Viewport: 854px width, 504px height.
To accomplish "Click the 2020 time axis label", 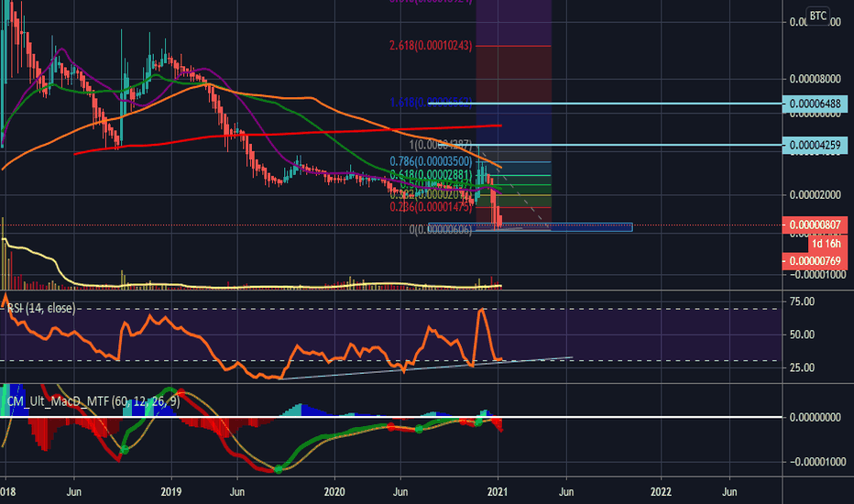I will pyautogui.click(x=334, y=492).
